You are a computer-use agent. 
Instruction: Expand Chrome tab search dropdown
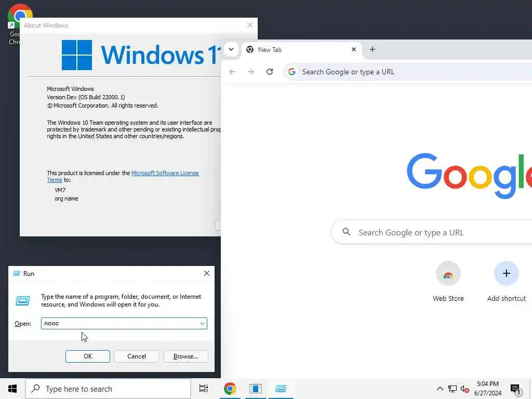click(x=231, y=49)
